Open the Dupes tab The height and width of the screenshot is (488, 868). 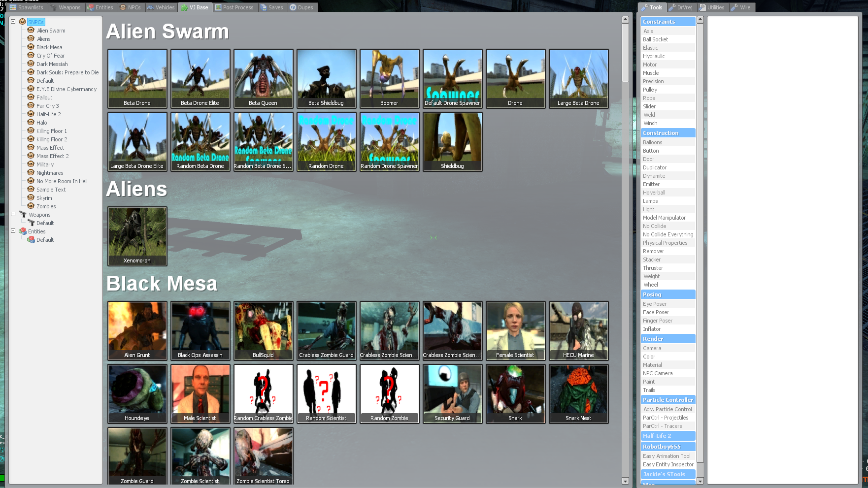[302, 7]
